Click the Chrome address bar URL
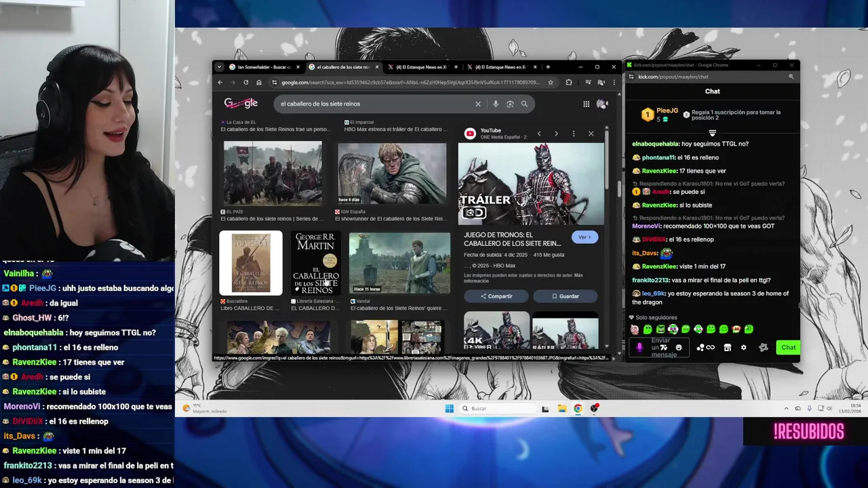 point(410,82)
